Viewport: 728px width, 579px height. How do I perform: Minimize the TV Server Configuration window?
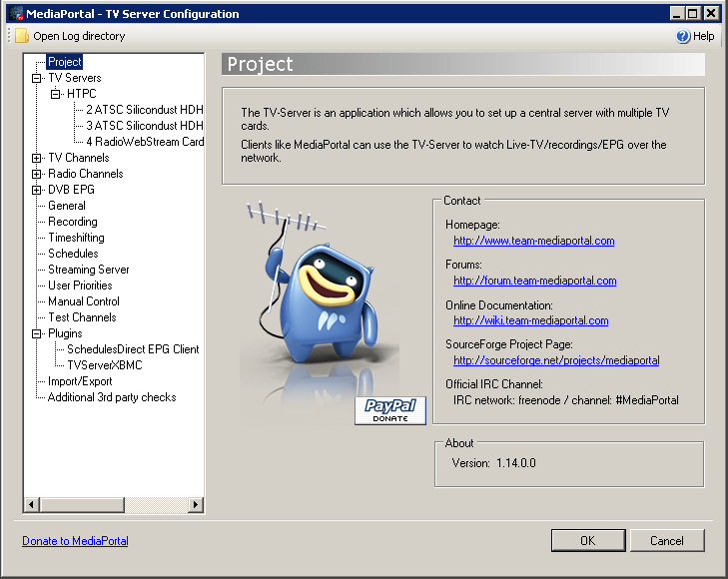click(677, 13)
